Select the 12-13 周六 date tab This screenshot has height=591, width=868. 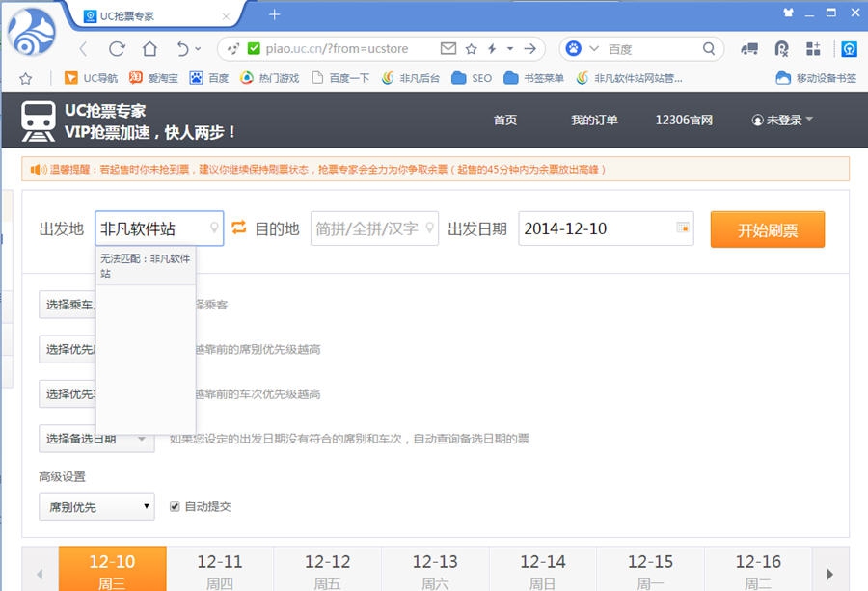click(436, 568)
